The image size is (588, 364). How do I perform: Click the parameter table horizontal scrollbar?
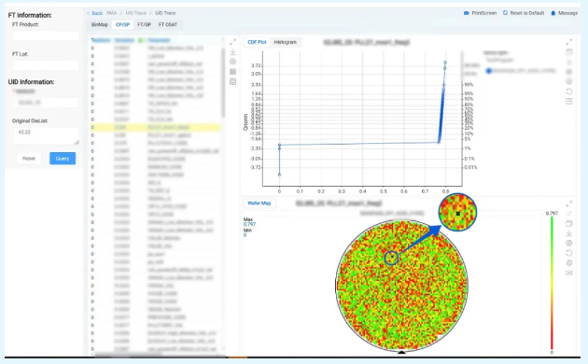pos(128,354)
